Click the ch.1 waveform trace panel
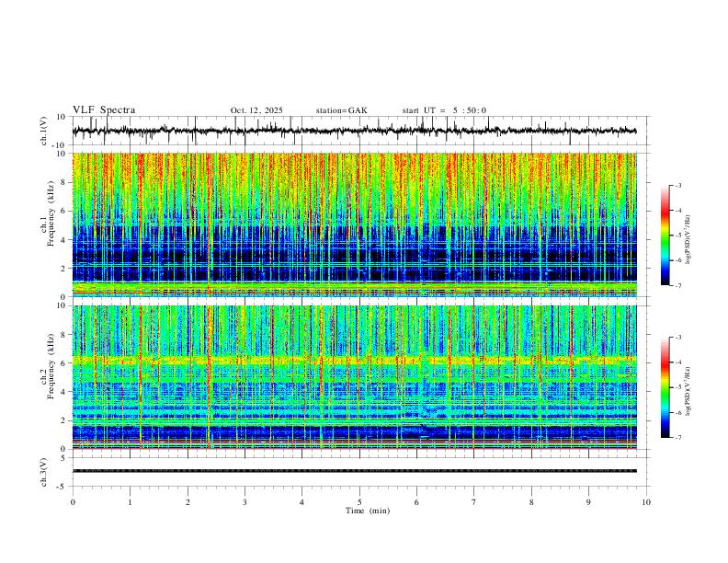 click(x=361, y=131)
